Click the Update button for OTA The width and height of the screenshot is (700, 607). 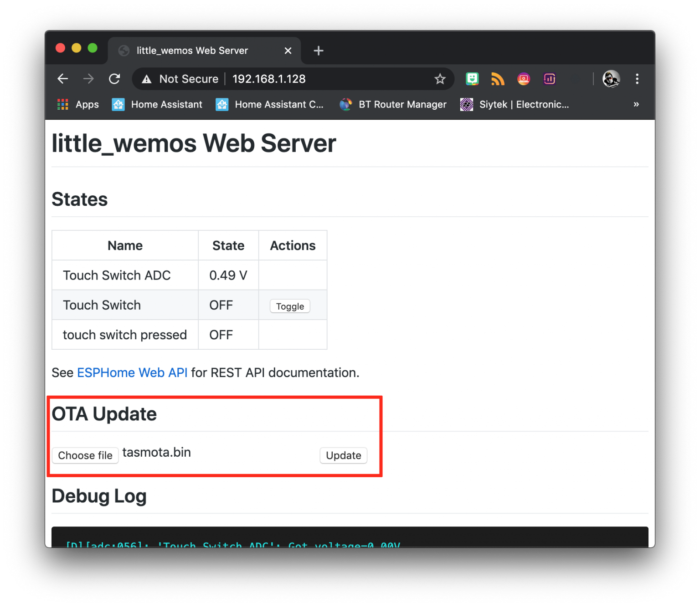tap(343, 455)
